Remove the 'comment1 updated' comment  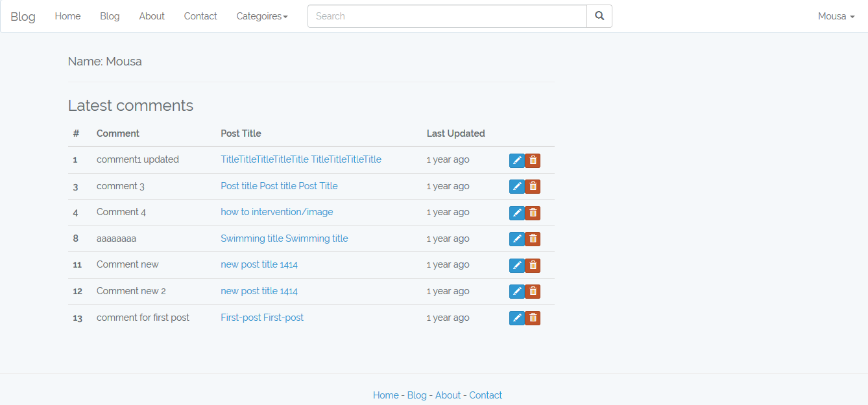[x=533, y=161]
